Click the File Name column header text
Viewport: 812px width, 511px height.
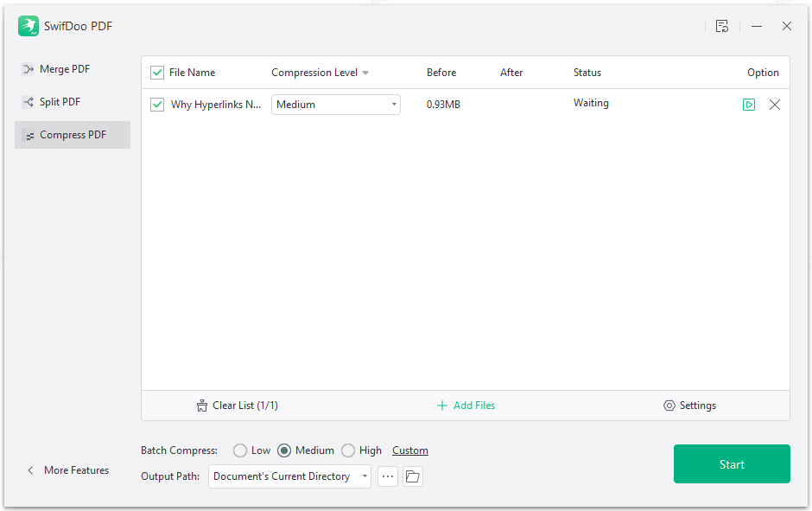[192, 73]
